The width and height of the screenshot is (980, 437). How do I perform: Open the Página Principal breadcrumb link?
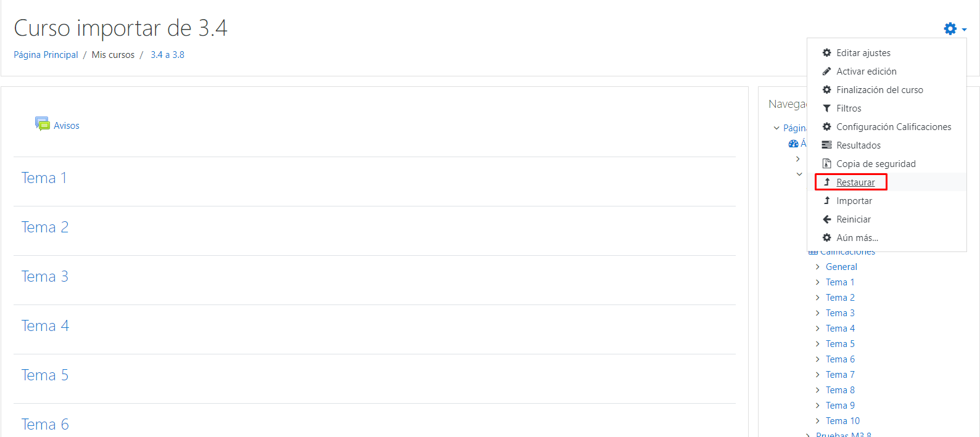coord(46,55)
